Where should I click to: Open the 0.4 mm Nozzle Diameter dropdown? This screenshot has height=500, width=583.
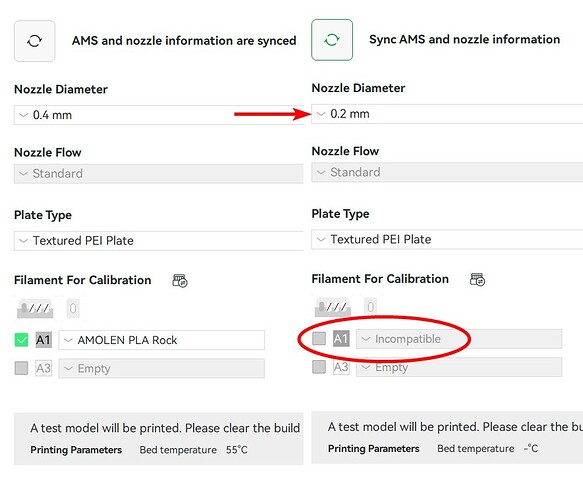pos(159,115)
